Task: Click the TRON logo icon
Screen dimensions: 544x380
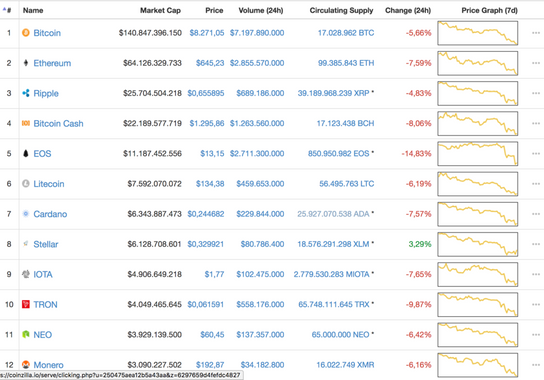Action: click(26, 304)
